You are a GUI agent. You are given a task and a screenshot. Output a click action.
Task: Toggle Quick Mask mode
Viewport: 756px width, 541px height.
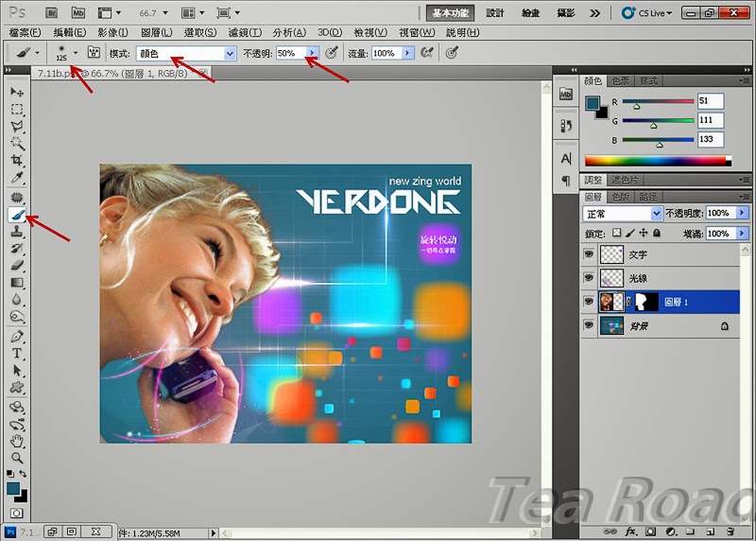[17, 513]
